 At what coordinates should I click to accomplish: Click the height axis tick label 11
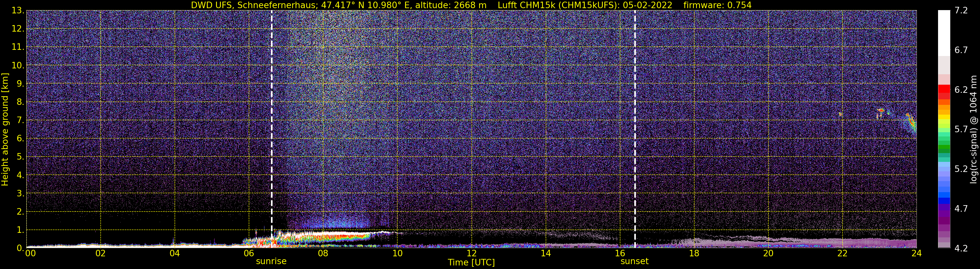click(x=18, y=47)
